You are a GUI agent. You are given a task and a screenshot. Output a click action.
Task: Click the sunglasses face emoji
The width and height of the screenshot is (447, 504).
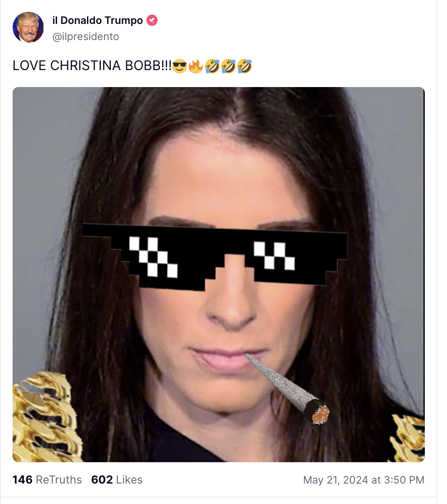[x=180, y=66]
